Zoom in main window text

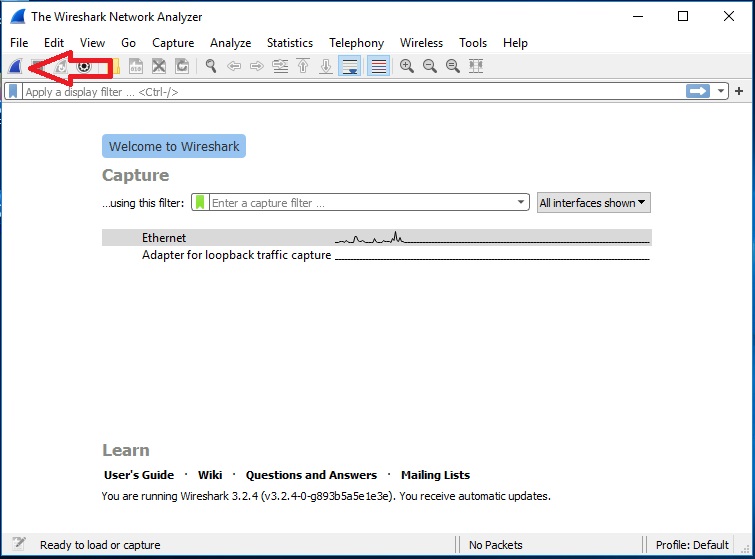[407, 66]
